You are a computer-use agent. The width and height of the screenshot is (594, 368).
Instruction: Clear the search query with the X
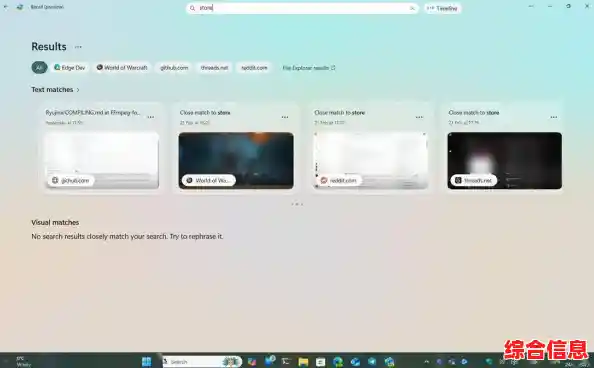coord(412,8)
